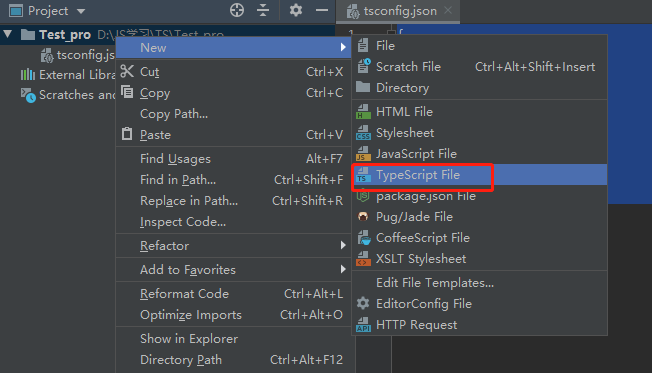652x373 pixels.
Task: Collapse the Test_pro tree node
Action: 8,34
